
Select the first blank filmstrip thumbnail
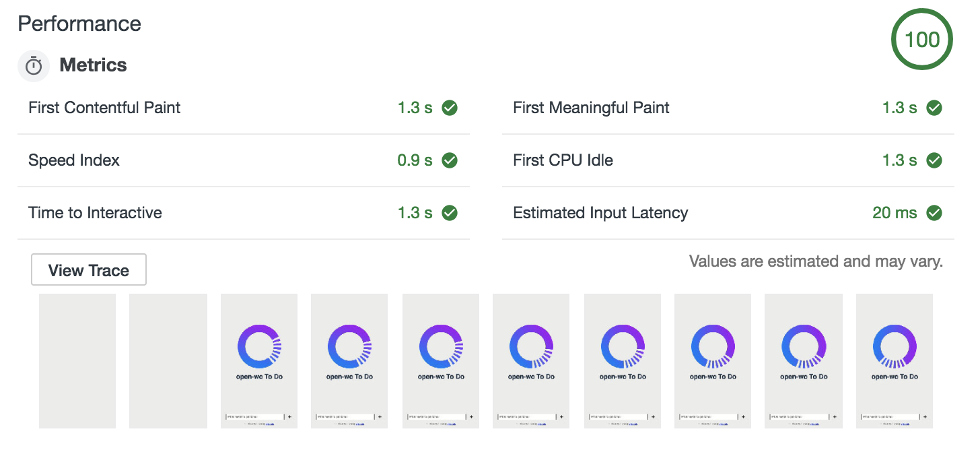click(x=77, y=361)
